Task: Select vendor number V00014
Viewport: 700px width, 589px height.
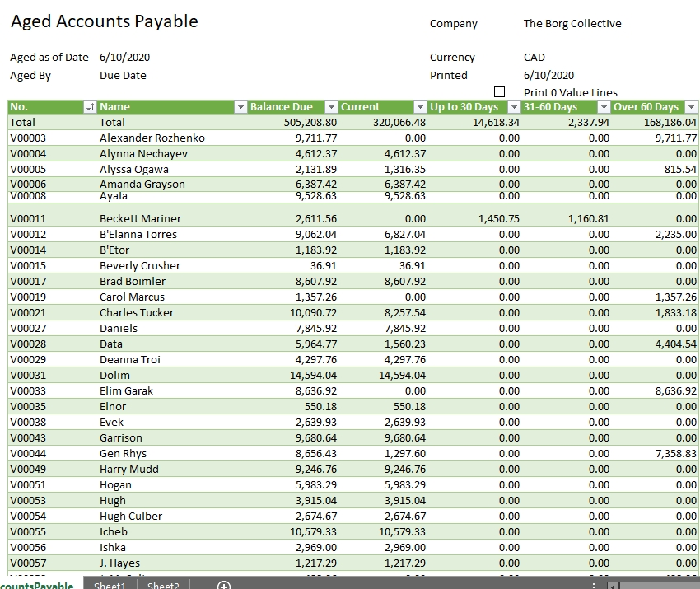Action: tap(28, 250)
